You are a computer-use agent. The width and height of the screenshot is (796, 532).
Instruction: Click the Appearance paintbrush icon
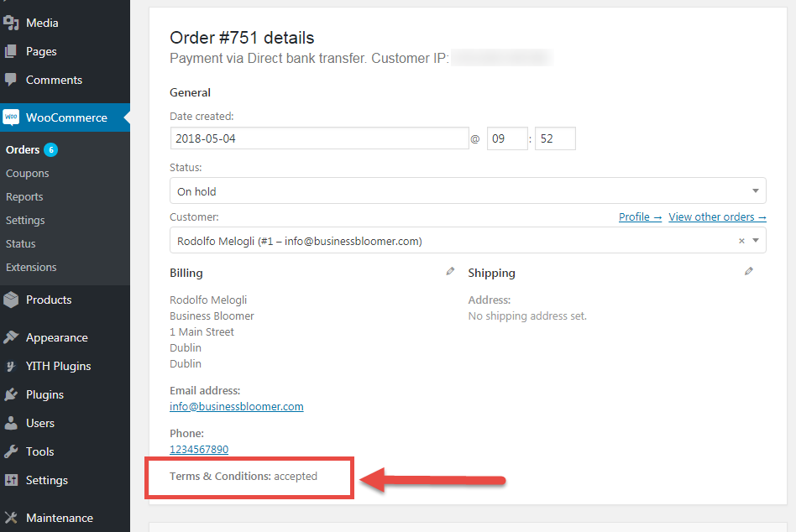(11, 337)
